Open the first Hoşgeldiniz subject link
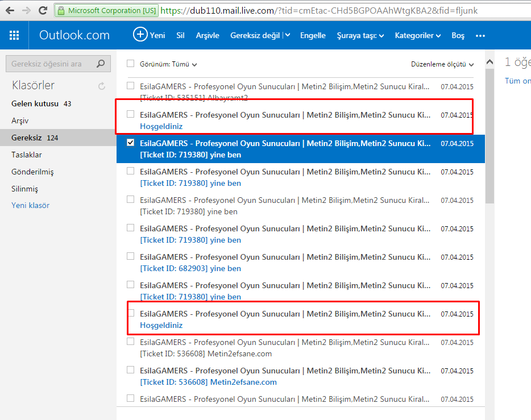Image resolution: width=531 pixels, height=420 pixels. (161, 126)
